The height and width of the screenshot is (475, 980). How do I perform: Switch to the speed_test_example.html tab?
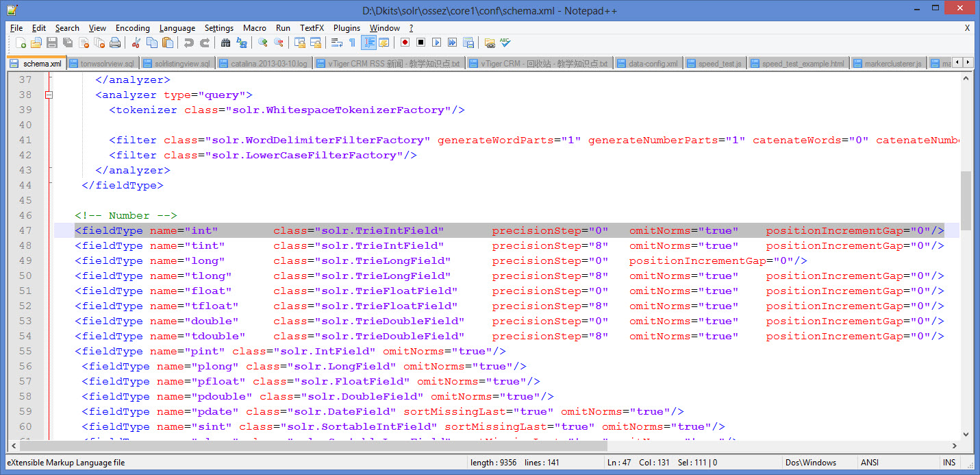[x=798, y=64]
